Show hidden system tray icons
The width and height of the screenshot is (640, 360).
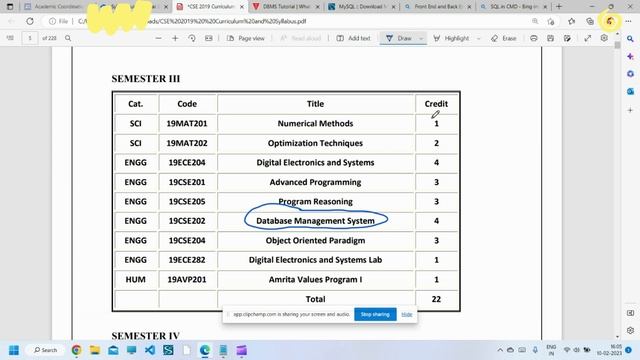click(x=500, y=350)
